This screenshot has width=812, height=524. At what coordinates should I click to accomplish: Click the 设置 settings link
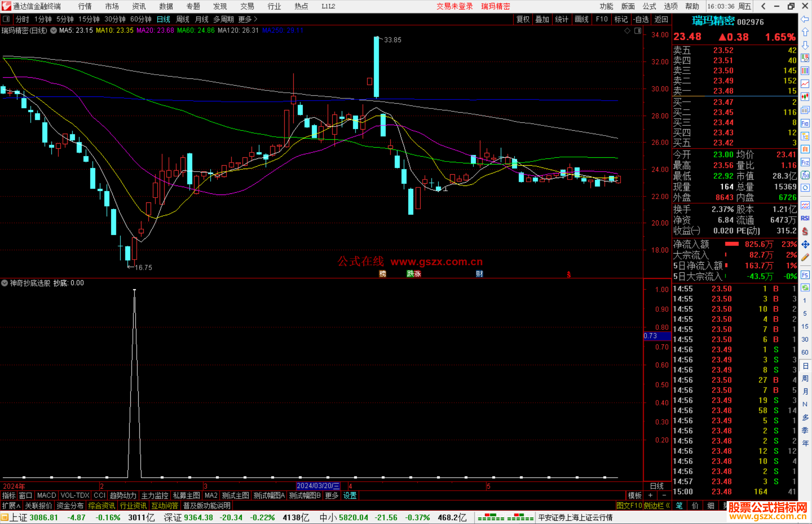click(x=350, y=495)
